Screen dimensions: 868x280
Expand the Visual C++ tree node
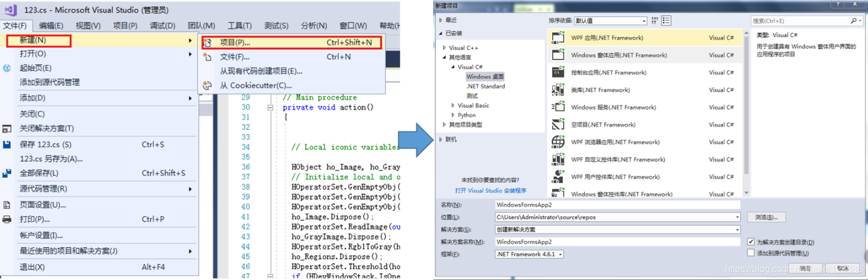pos(445,48)
